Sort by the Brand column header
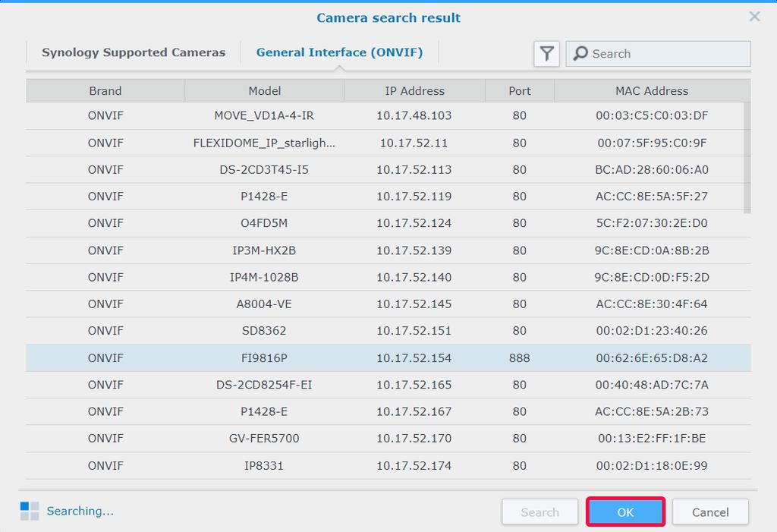This screenshot has height=532, width=777. (x=105, y=91)
